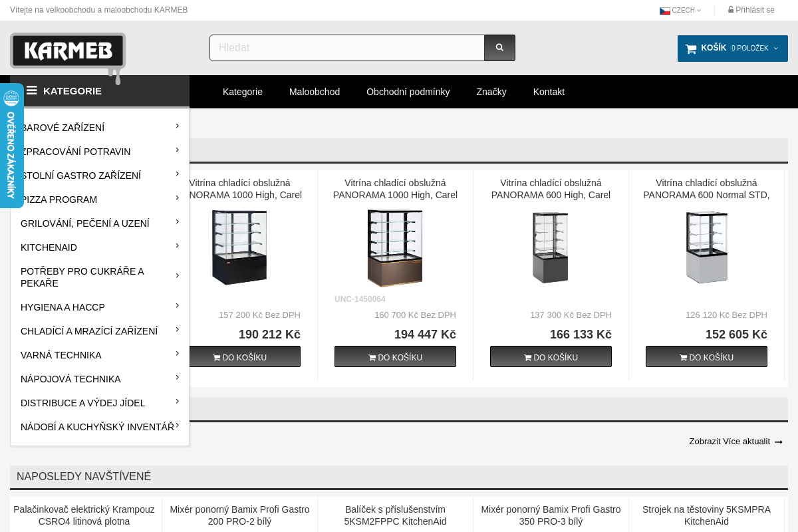Open black PANORAMA 1000 High thumbnail

(239, 247)
